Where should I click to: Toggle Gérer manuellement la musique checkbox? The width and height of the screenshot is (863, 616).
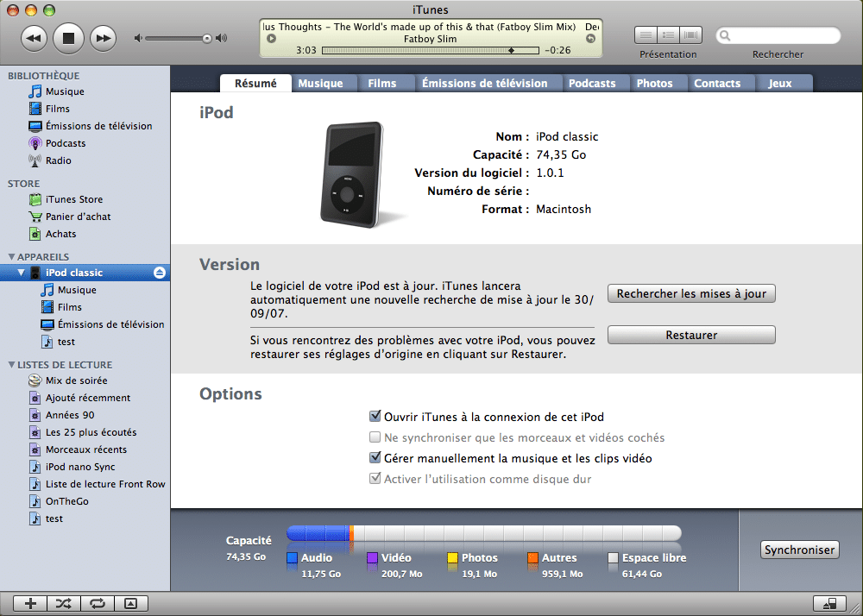pyautogui.click(x=375, y=457)
